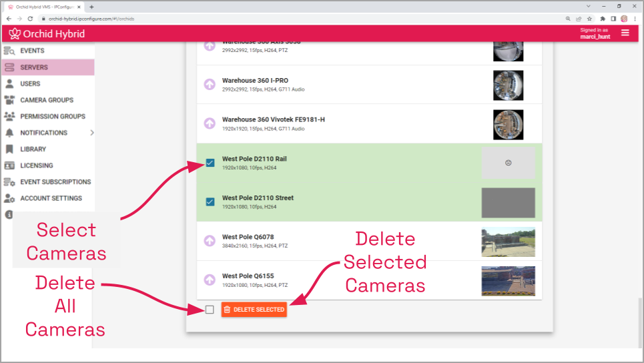This screenshot has width=644, height=363.
Task: Click the Servers stack icon
Action: (9, 67)
